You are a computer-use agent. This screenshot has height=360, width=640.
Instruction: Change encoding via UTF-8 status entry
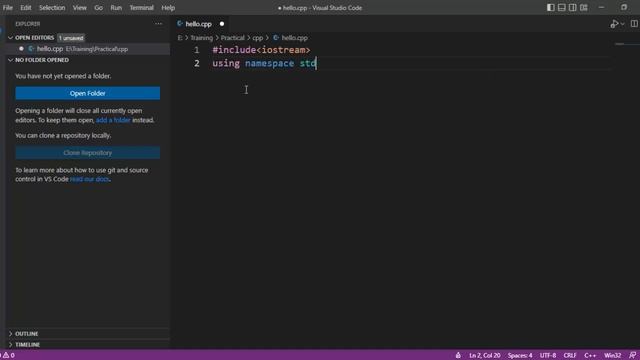point(548,356)
